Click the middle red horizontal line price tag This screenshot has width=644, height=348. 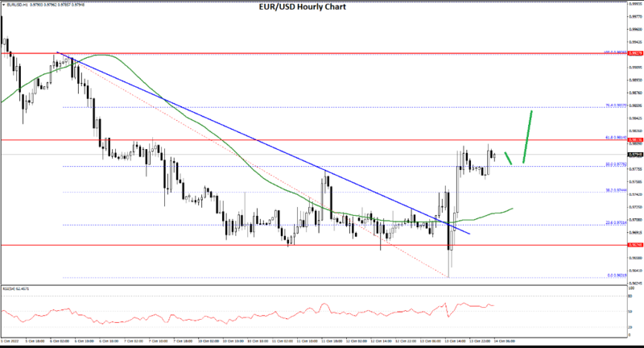pyautogui.click(x=635, y=139)
